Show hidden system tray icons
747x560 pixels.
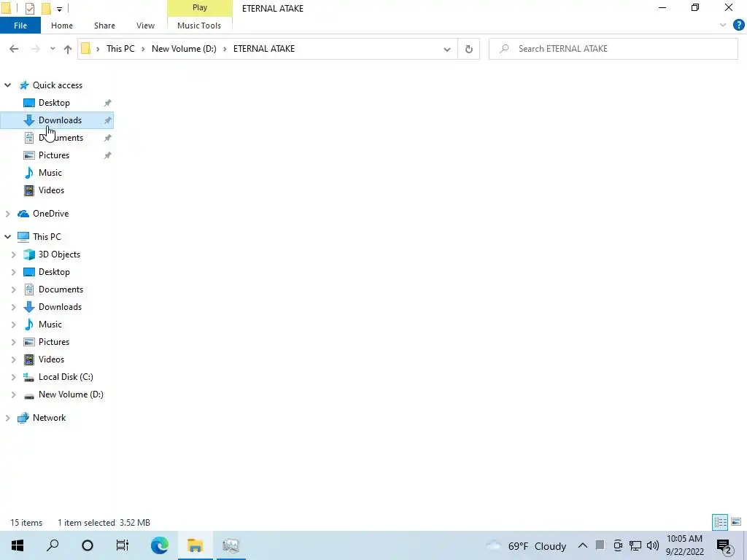[583, 545]
